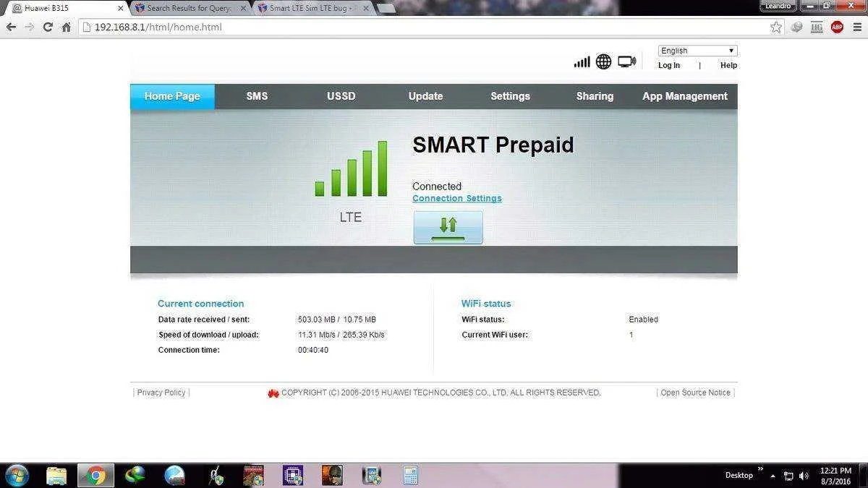The width and height of the screenshot is (868, 488).
Task: Click the Leandro profile button in Chrome
Action: click(x=780, y=6)
